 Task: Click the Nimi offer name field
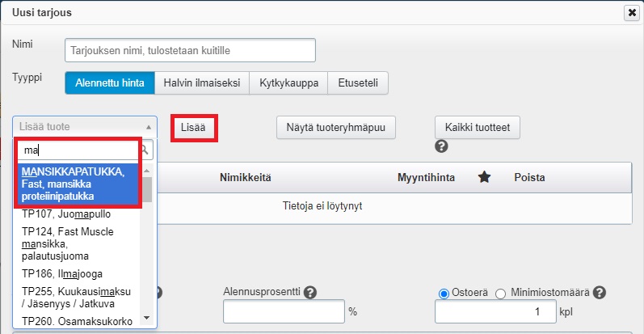190,50
